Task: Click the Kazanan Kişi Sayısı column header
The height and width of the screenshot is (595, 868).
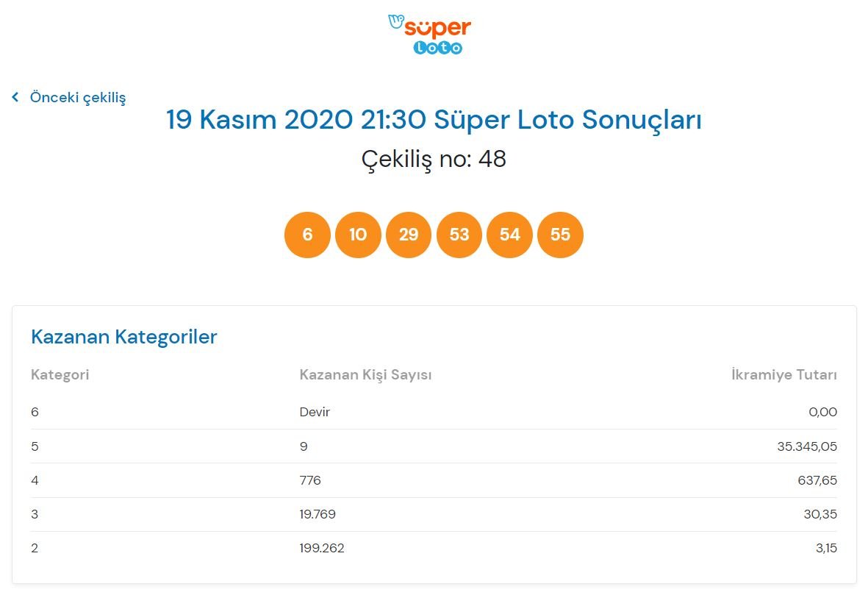Action: [x=365, y=375]
